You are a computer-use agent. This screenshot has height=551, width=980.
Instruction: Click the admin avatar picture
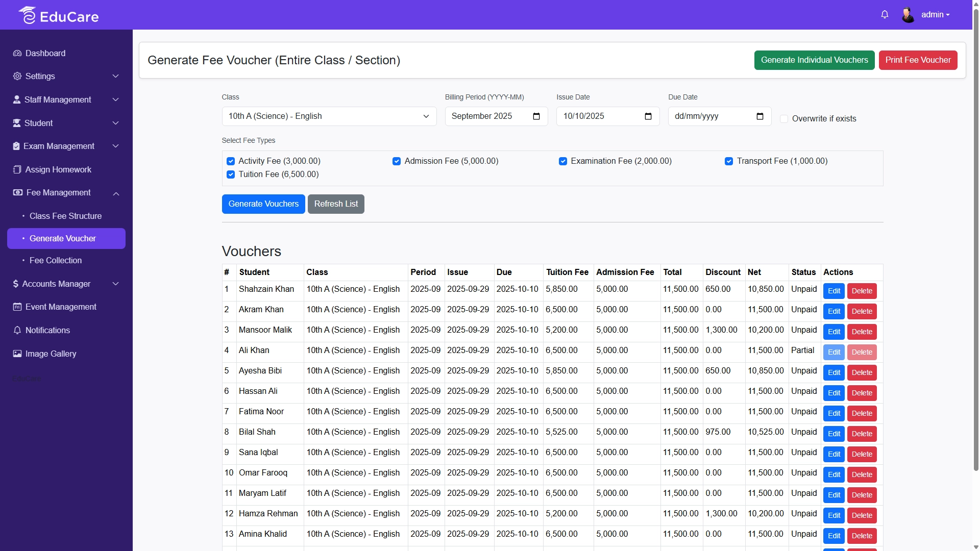point(908,15)
